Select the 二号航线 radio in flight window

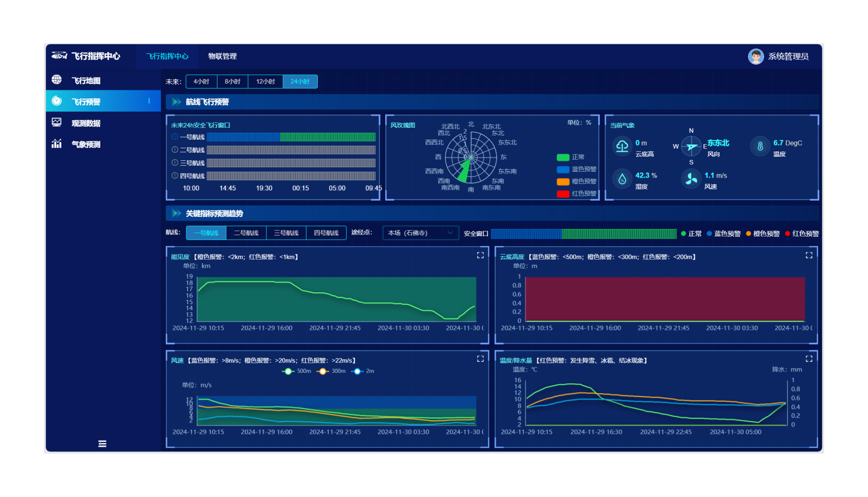coord(175,150)
